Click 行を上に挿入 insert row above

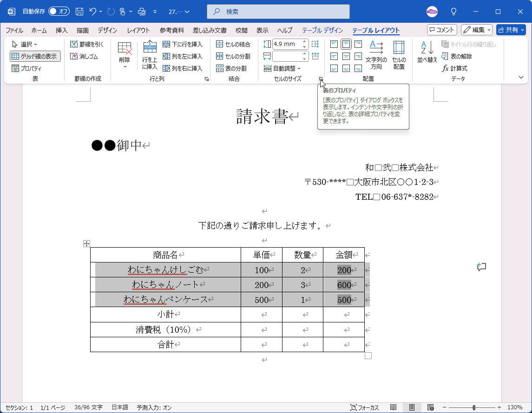pyautogui.click(x=150, y=55)
